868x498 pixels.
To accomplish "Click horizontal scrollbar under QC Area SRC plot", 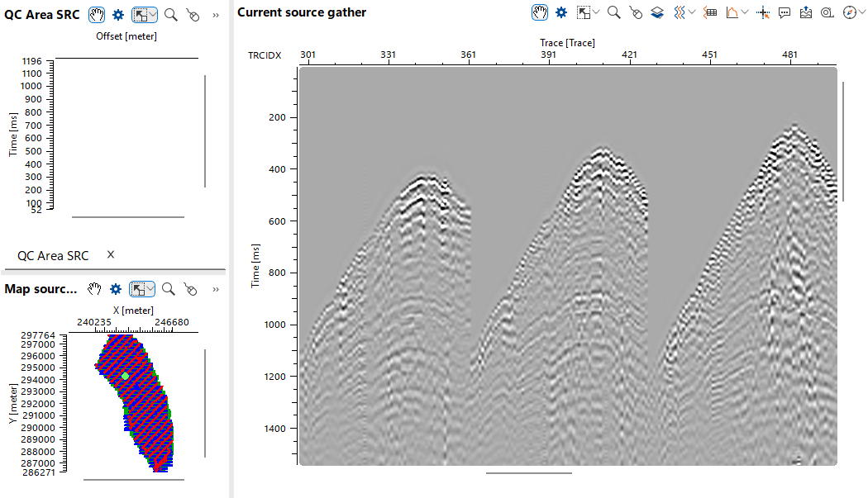I will [128, 217].
